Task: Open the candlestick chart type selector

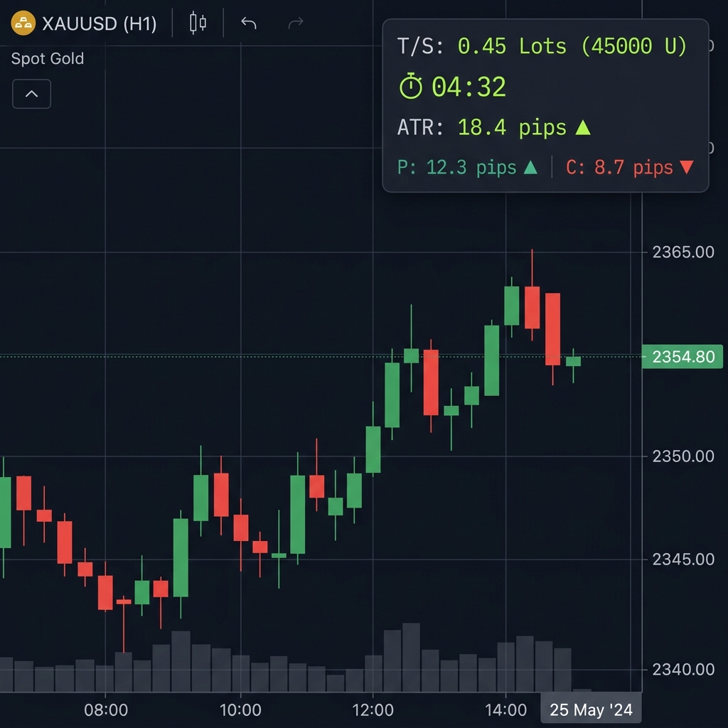Action: pos(197,23)
